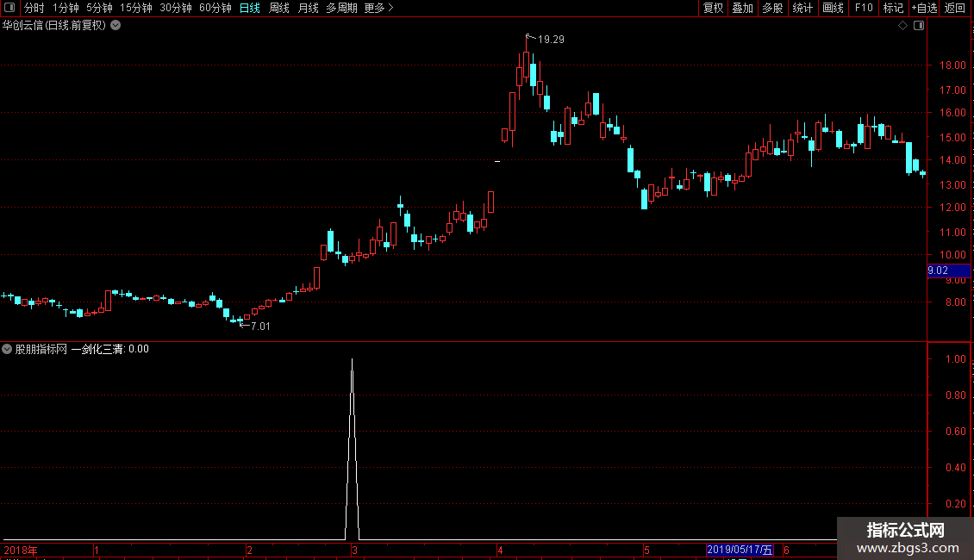Screen dimensions: 974x560
Task: Select the 60分钟 period tab
Action: click(x=215, y=8)
